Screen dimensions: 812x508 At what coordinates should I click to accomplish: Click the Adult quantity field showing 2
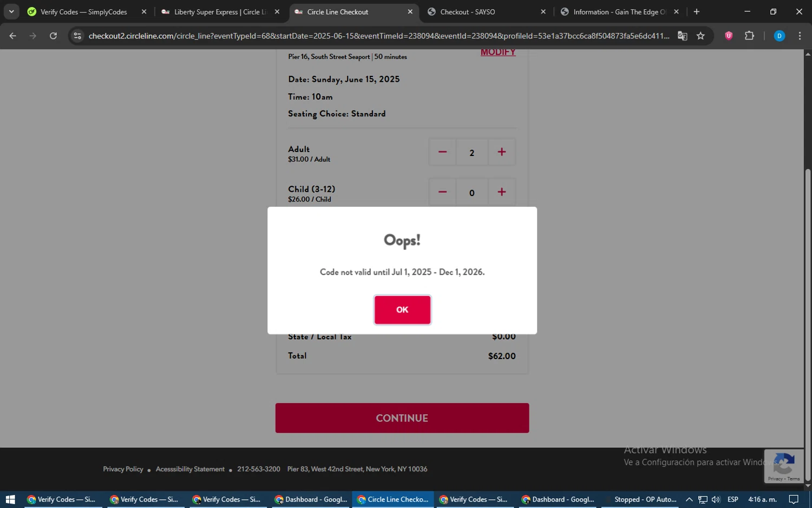[472, 153]
